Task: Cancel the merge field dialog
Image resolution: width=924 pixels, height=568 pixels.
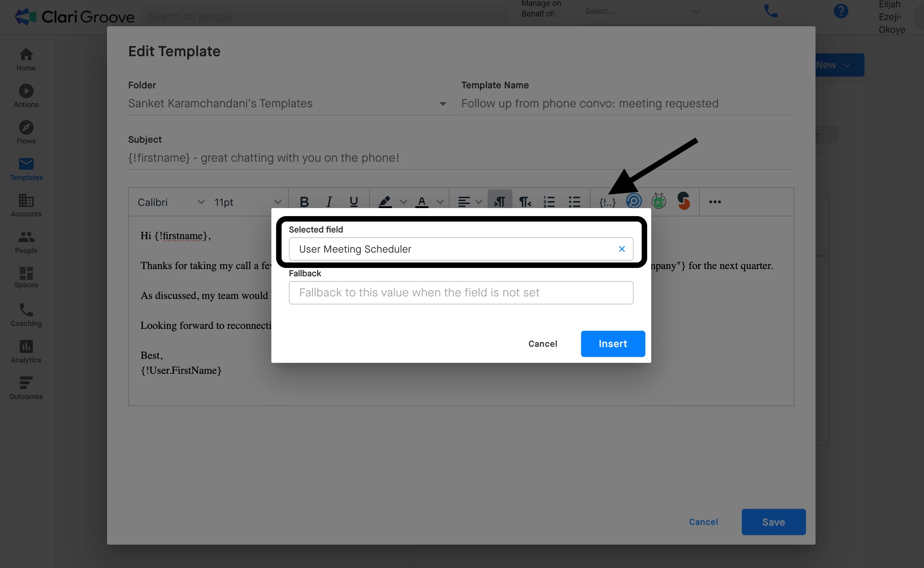Action: (543, 344)
